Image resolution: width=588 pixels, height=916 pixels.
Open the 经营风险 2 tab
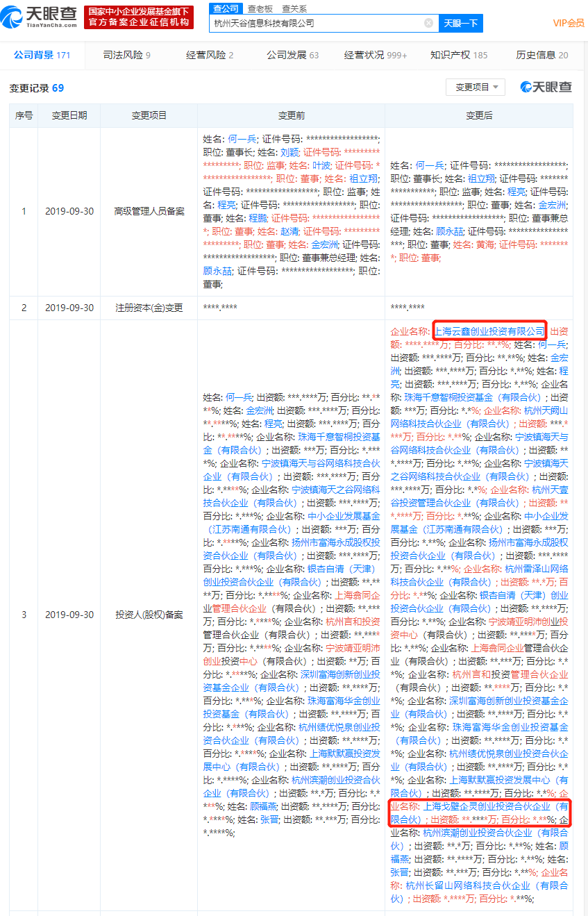click(x=210, y=55)
